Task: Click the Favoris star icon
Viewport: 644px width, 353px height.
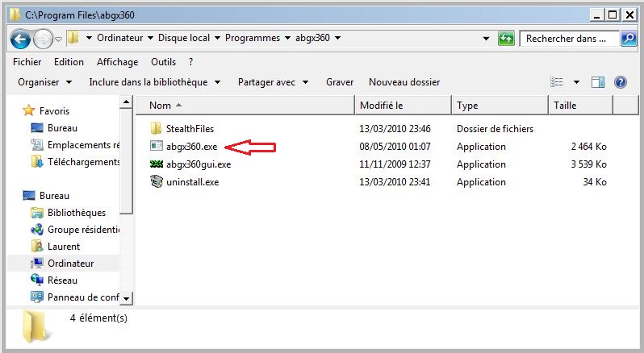Action: (29, 110)
